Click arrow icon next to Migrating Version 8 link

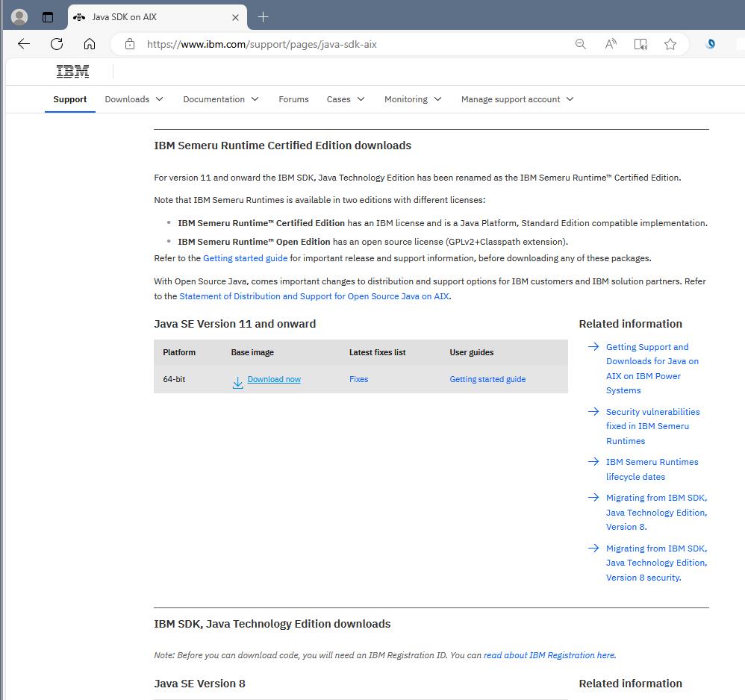click(593, 497)
